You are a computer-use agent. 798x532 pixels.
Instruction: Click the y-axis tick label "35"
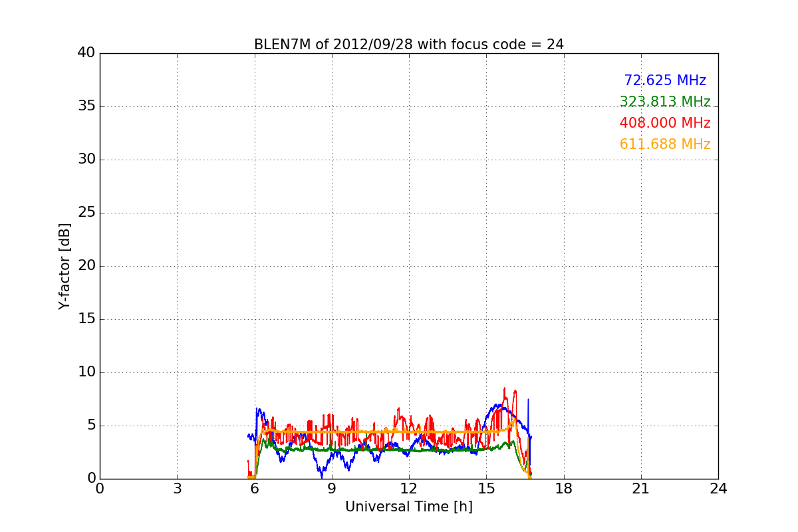[86, 106]
